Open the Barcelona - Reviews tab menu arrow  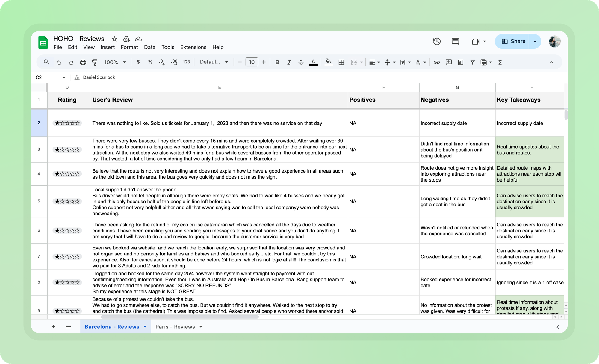pos(145,327)
